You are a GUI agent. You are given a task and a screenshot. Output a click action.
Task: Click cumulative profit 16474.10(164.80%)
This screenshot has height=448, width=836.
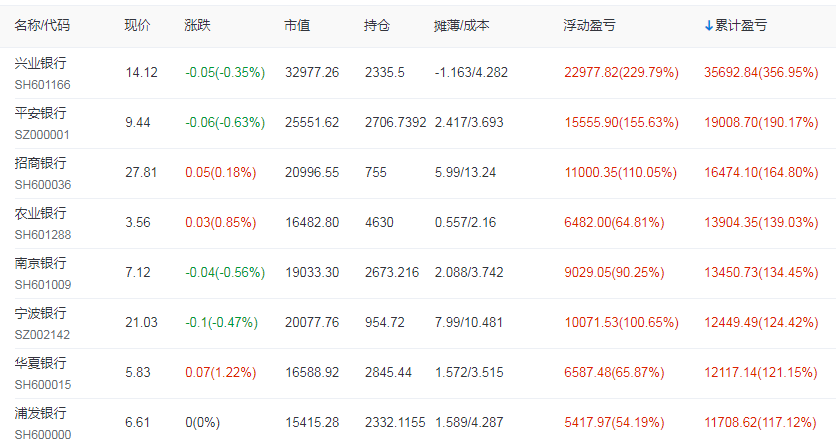(x=761, y=173)
